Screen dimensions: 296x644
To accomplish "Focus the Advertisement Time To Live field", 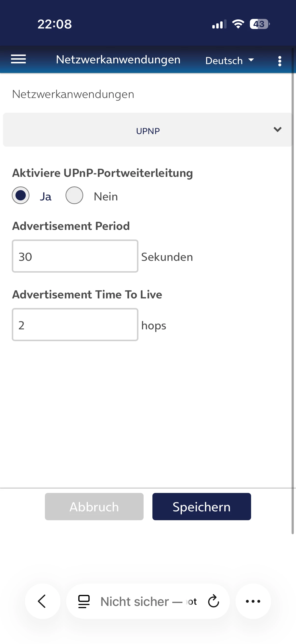I will point(75,324).
